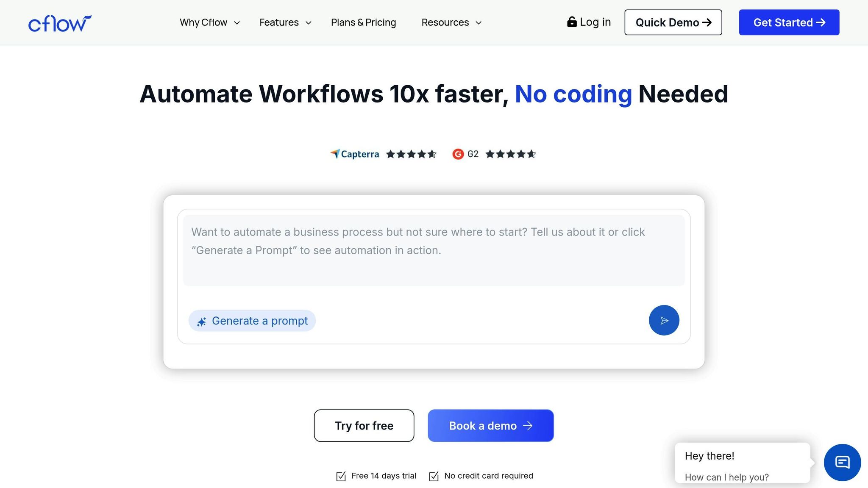Click the send arrow icon button

click(x=664, y=320)
